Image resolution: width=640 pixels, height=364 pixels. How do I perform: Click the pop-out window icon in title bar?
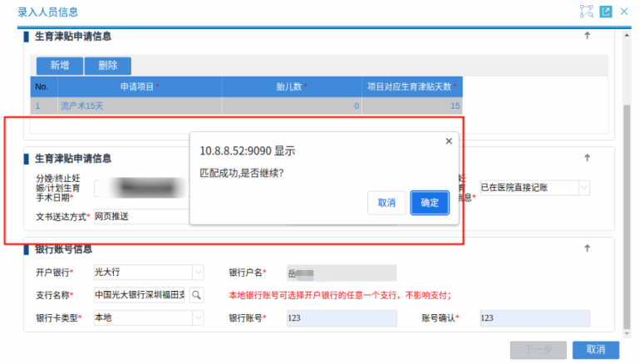point(606,12)
